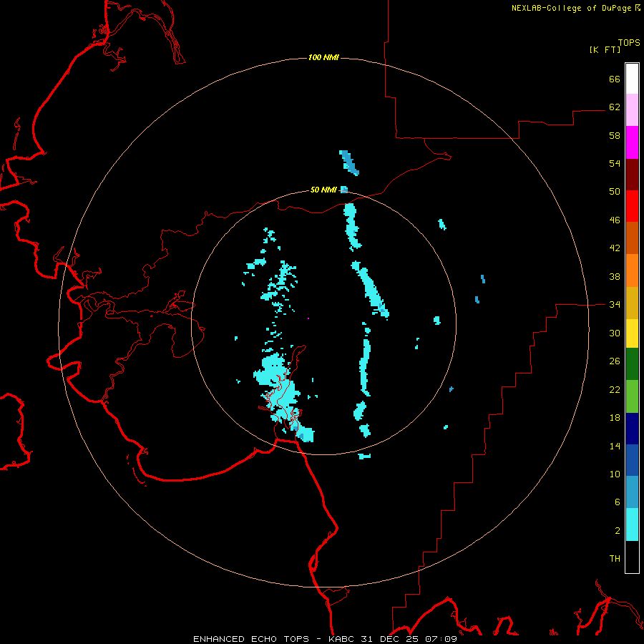The height and width of the screenshot is (644, 644).
Task: Click the TOPS legend title
Action: tap(629, 42)
